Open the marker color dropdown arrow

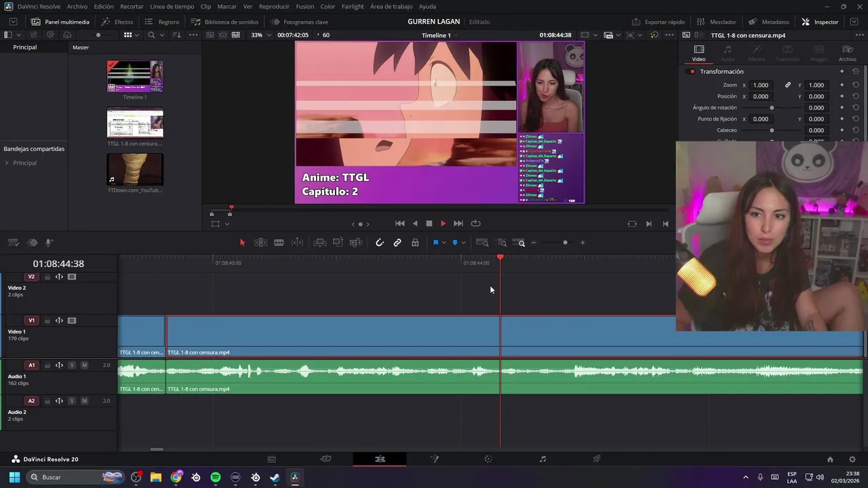(463, 243)
